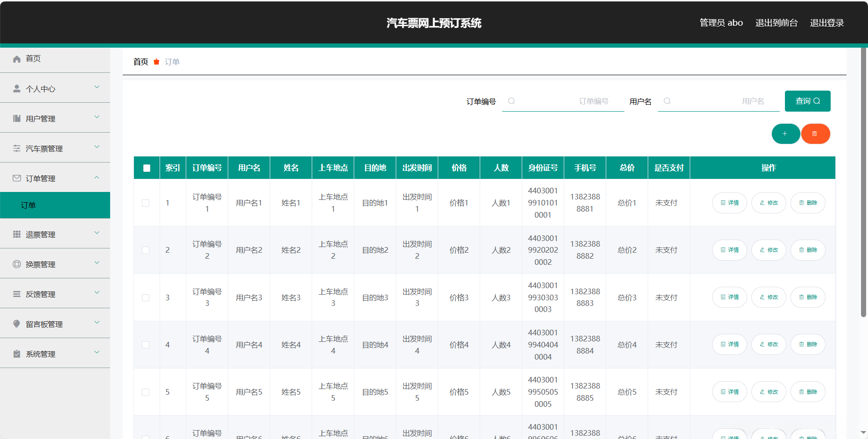Expand the 留言板管理 menu chevron
868x439 pixels.
(x=97, y=323)
